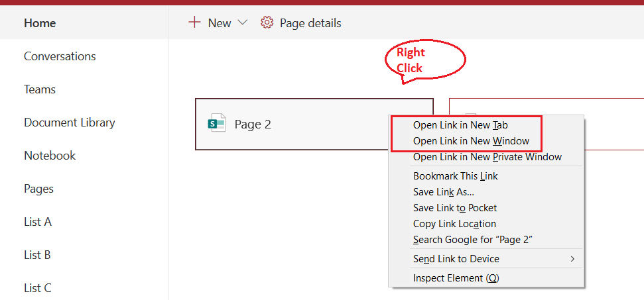Open Conversations in the left navigation
644x300 pixels.
60,56
